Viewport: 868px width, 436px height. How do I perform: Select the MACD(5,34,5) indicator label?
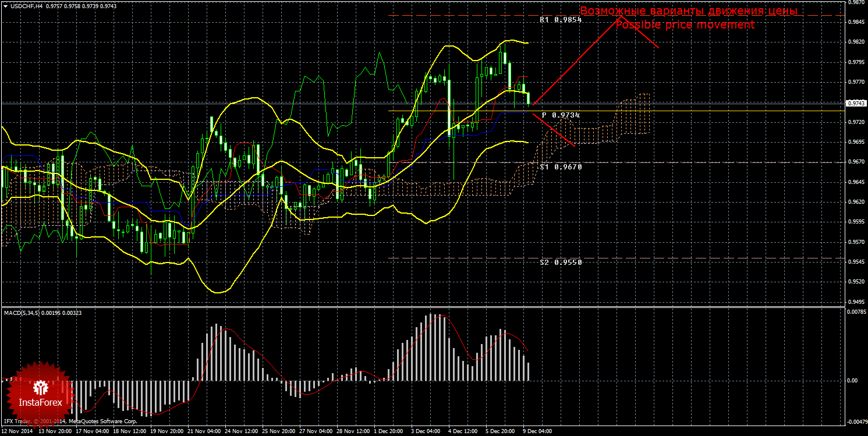23,313
